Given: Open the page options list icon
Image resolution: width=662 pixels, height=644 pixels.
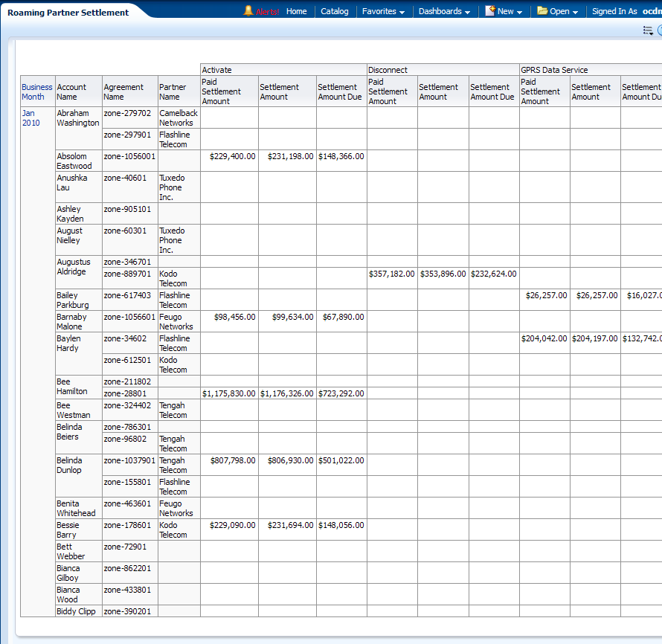Looking at the screenshot, I should click(648, 30).
